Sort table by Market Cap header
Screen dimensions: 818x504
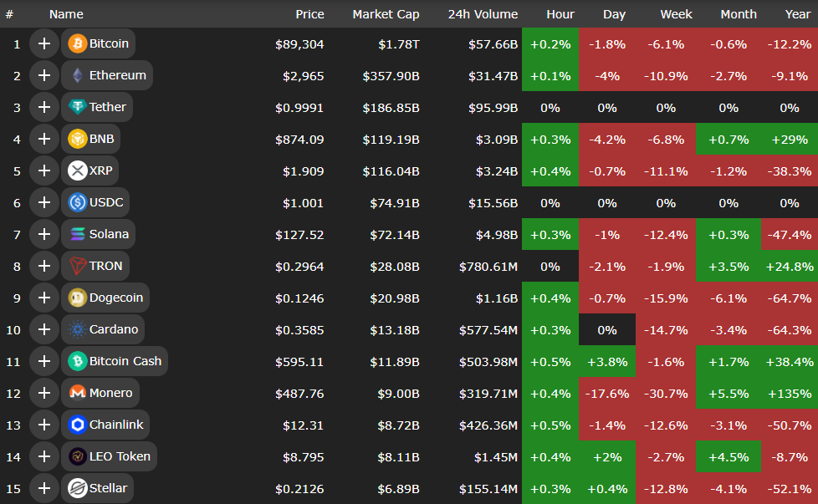[x=386, y=14]
